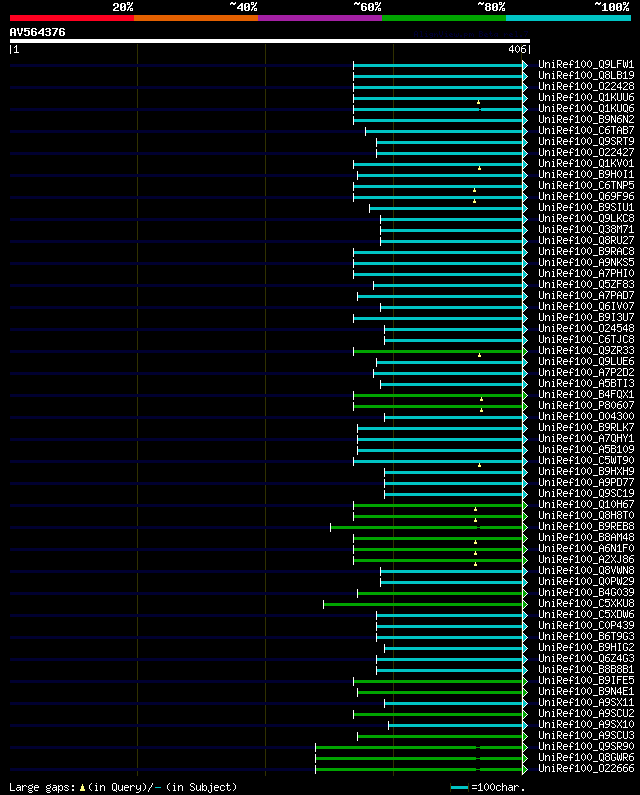Select the UniRef100_B4FQX1 label
Viewport: 640px width, 795px height.
(x=586, y=394)
